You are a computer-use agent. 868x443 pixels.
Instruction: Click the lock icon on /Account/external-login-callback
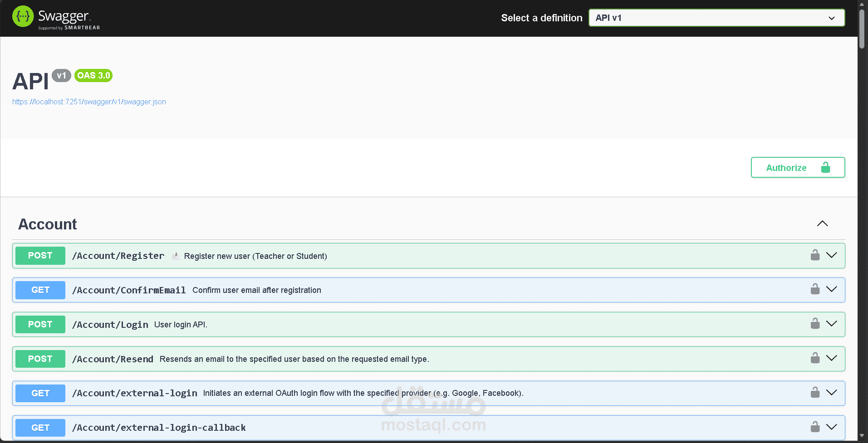point(814,427)
